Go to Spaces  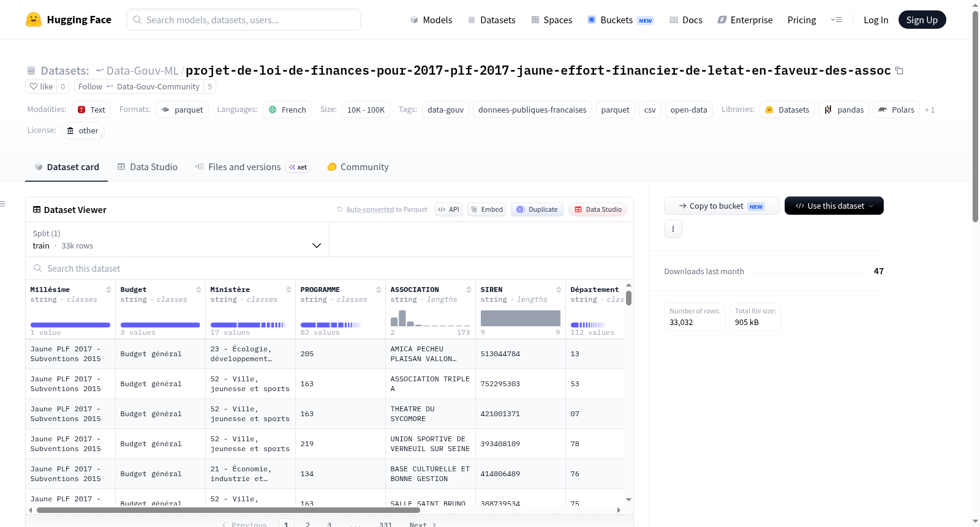tap(551, 20)
